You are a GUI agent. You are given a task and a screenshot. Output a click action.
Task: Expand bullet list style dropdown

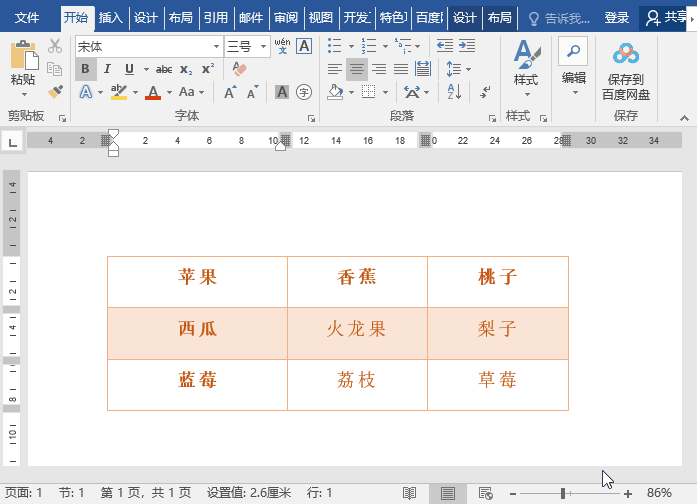[x=351, y=46]
